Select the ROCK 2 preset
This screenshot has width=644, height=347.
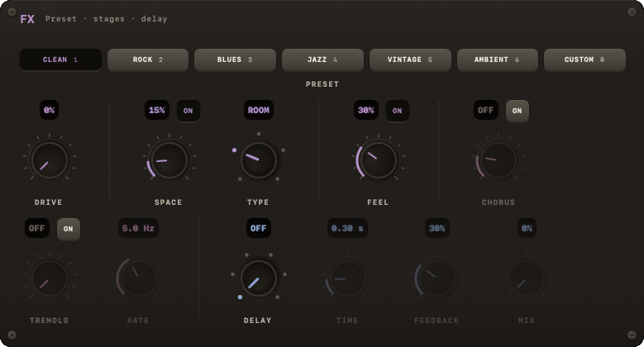[x=148, y=59]
